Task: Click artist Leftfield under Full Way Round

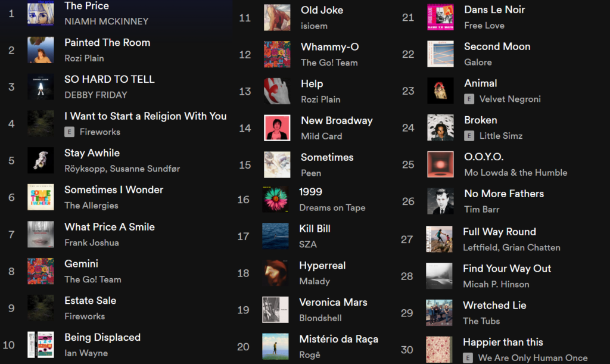Action: (480, 247)
